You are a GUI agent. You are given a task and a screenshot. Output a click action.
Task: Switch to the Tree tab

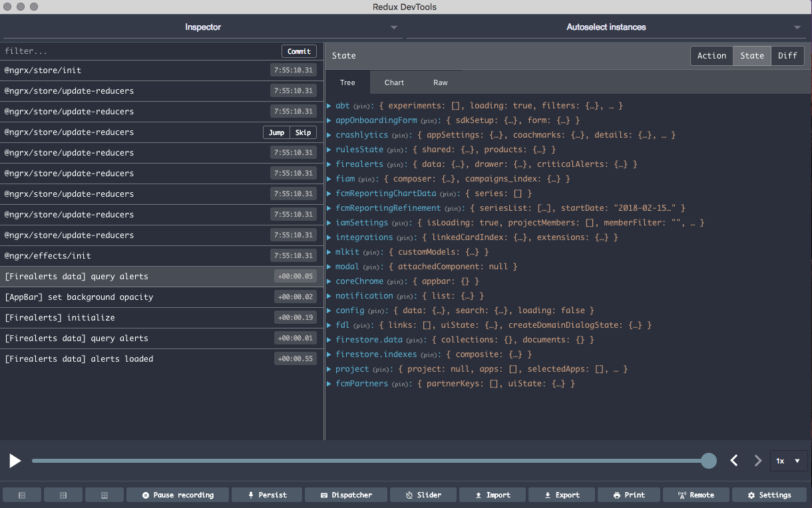pos(347,82)
